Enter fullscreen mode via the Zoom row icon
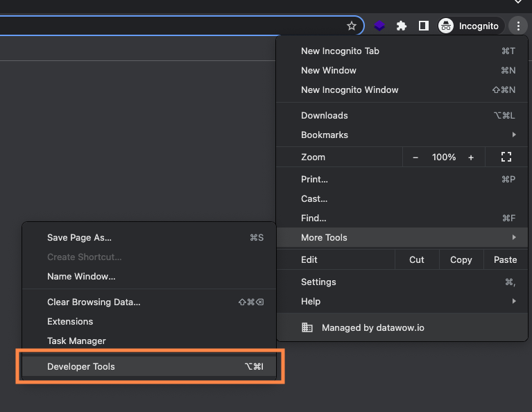Image resolution: width=532 pixels, height=412 pixels. coord(506,157)
